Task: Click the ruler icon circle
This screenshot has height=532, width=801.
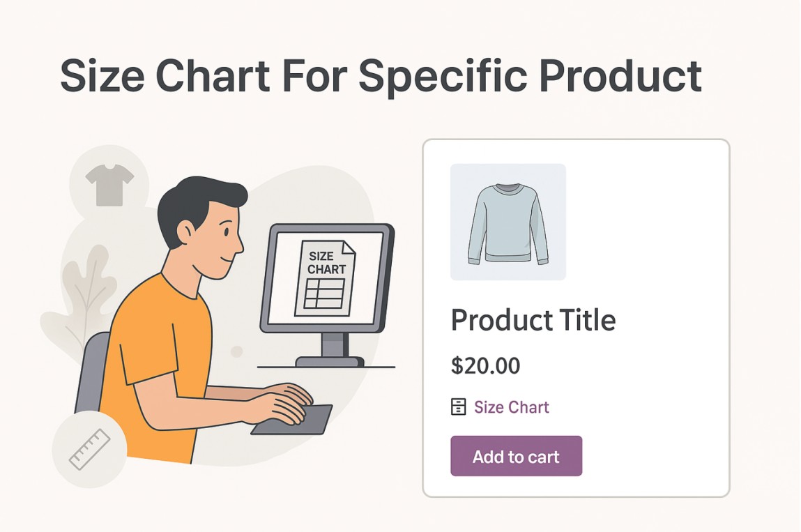Action: pos(89,449)
